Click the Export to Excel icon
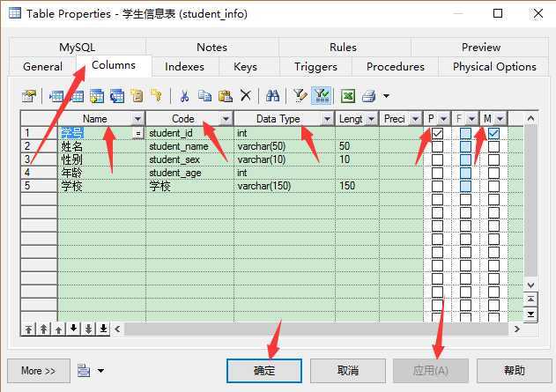The image size is (556, 392). click(x=348, y=96)
